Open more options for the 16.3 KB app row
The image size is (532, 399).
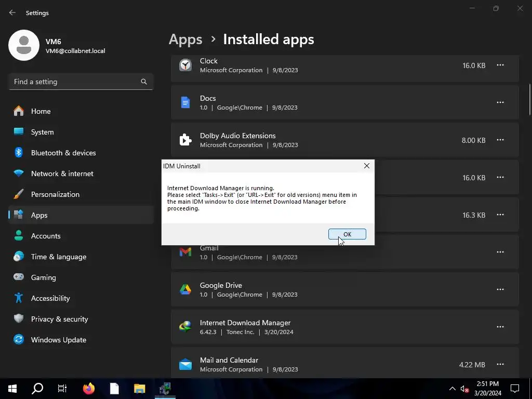coord(500,215)
